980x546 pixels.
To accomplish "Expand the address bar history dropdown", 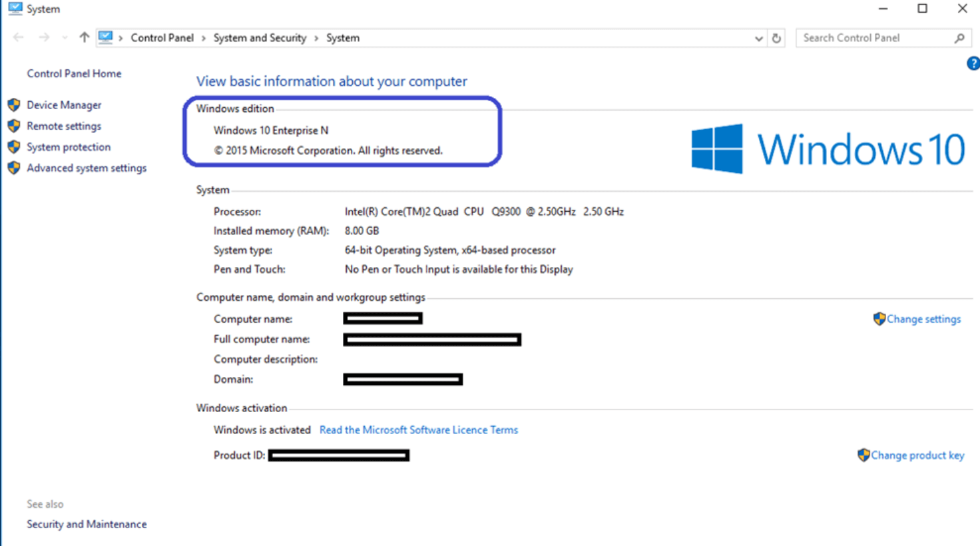I will (x=758, y=39).
